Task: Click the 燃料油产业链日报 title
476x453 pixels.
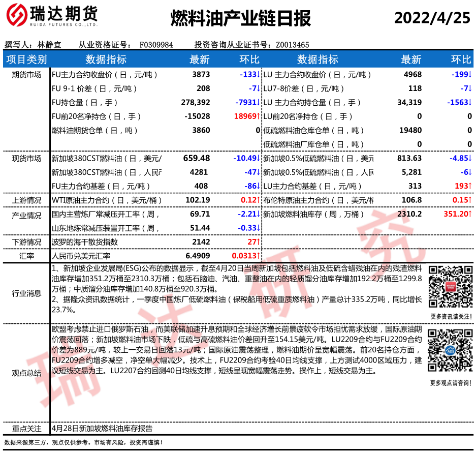Action: click(240, 19)
